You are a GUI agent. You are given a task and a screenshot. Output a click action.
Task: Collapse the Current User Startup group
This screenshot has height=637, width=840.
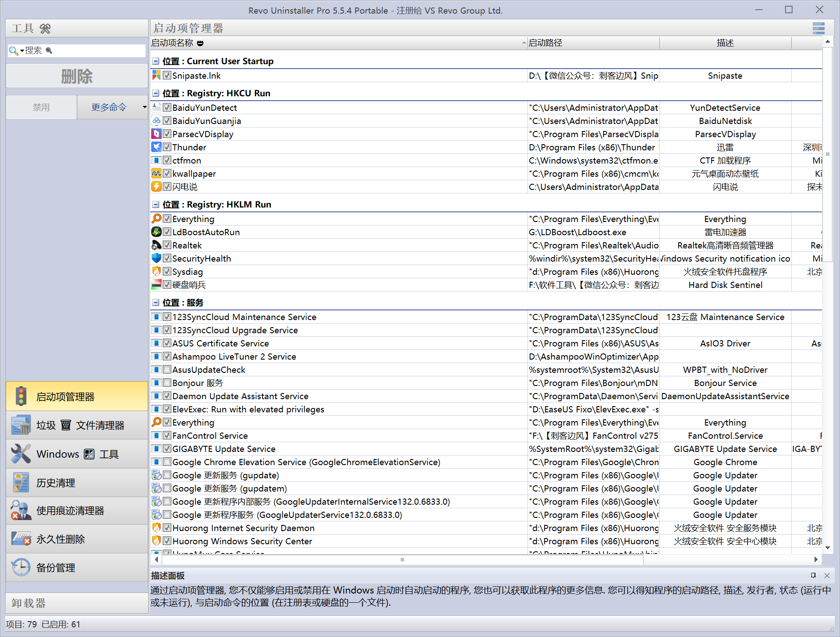(x=156, y=61)
